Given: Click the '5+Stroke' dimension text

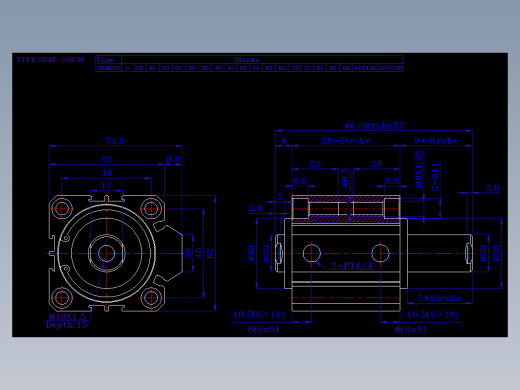Looking at the screenshot, I should (440, 298).
